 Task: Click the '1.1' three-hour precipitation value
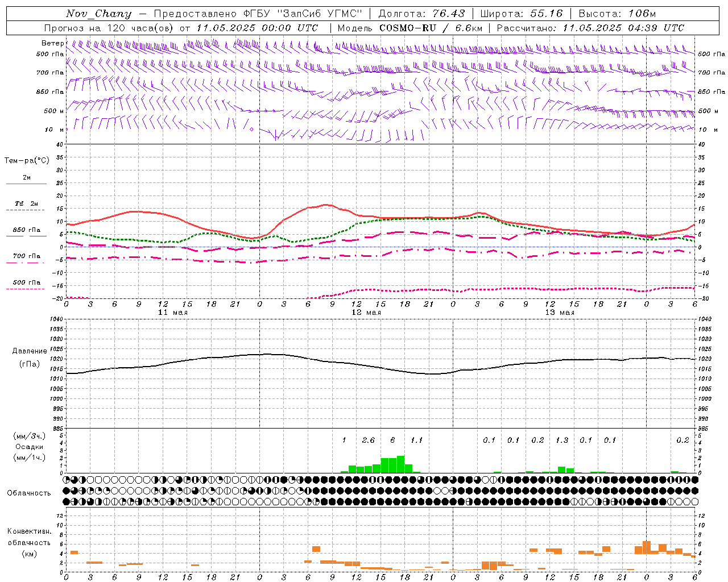coord(416,440)
